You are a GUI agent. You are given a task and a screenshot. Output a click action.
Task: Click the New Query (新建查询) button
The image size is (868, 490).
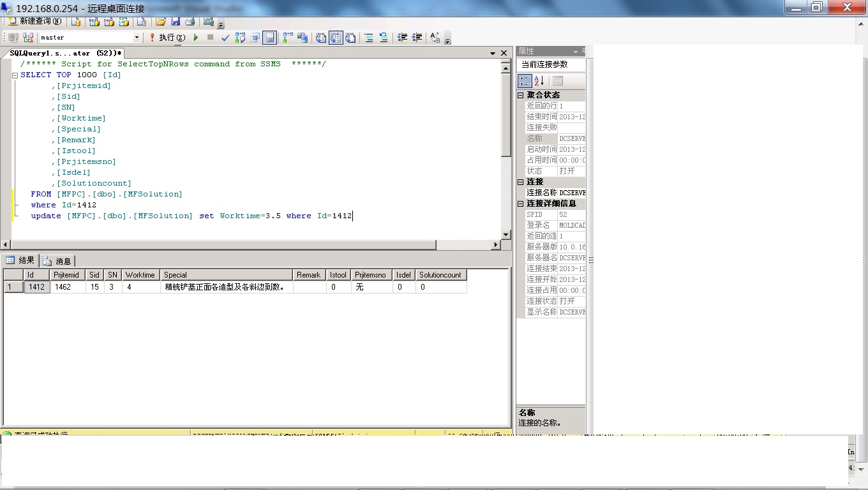(x=35, y=22)
